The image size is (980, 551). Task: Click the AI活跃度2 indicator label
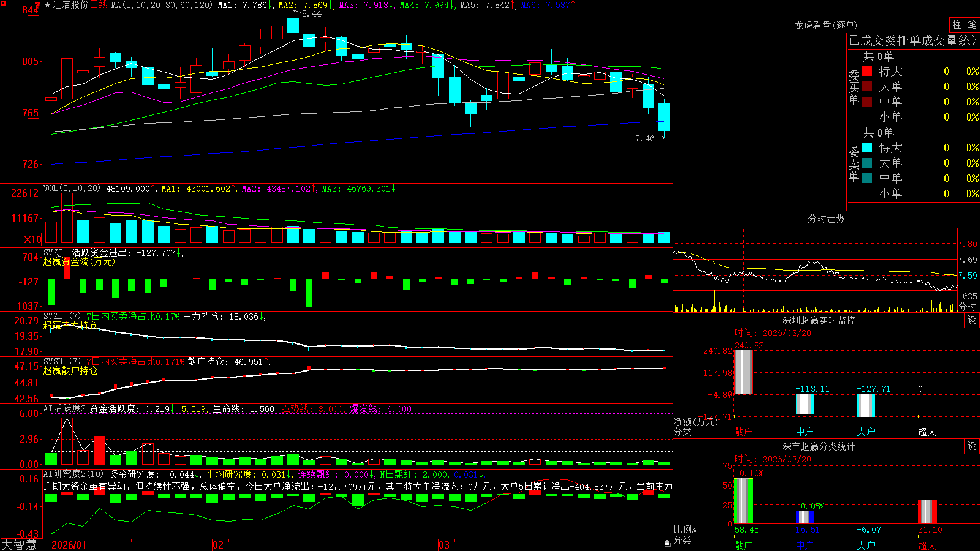click(x=64, y=408)
